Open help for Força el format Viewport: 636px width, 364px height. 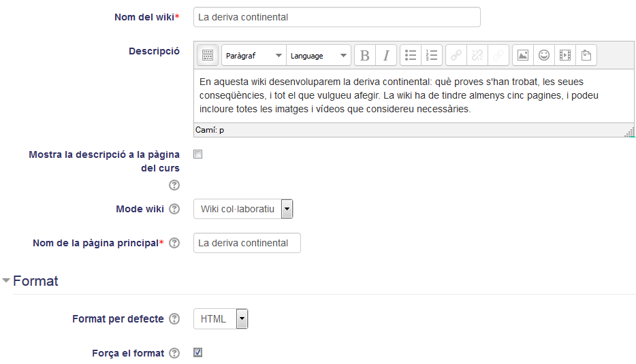click(174, 353)
